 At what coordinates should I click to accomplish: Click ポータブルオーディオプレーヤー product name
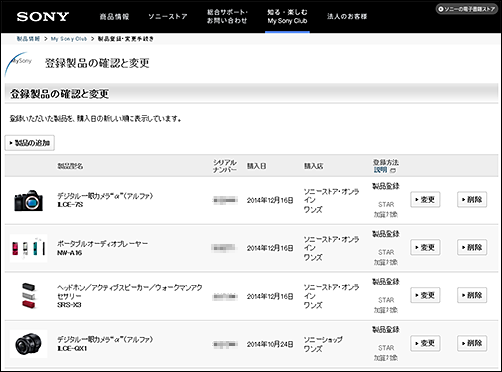102,244
